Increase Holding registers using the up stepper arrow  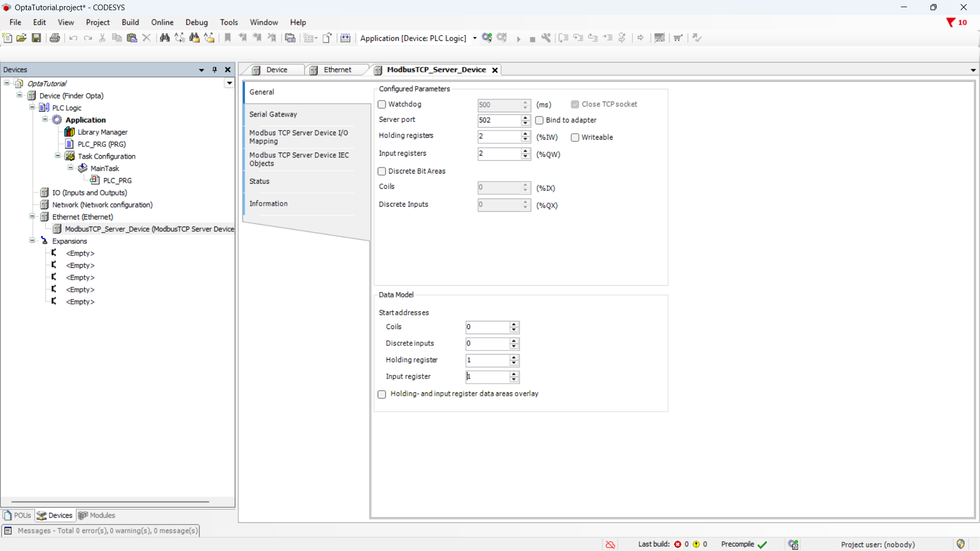[x=525, y=134]
